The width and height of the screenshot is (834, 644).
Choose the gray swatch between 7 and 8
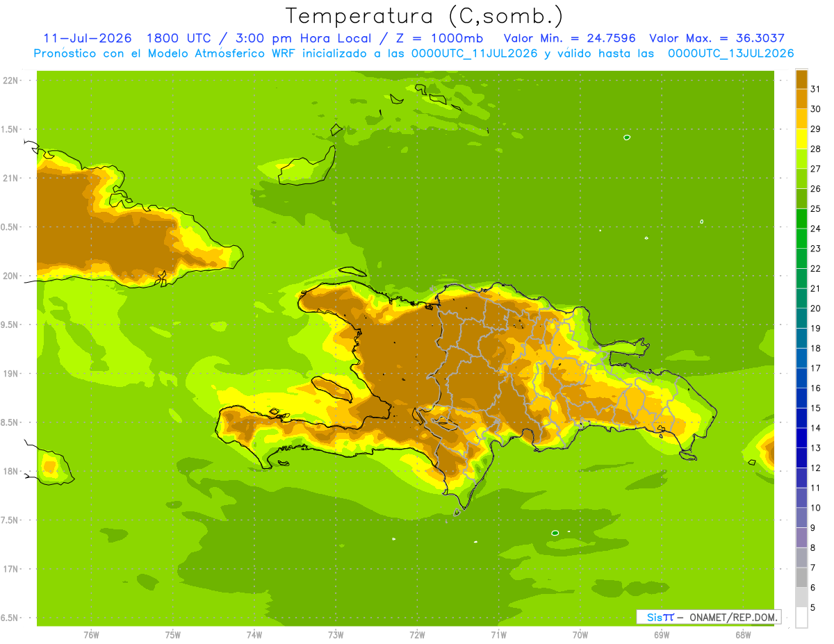point(801,557)
